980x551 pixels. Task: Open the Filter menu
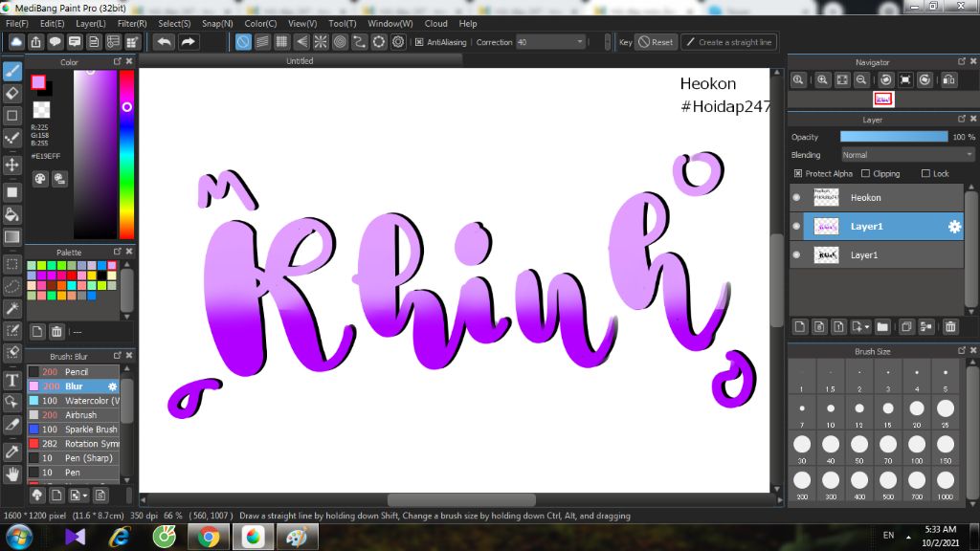132,24
